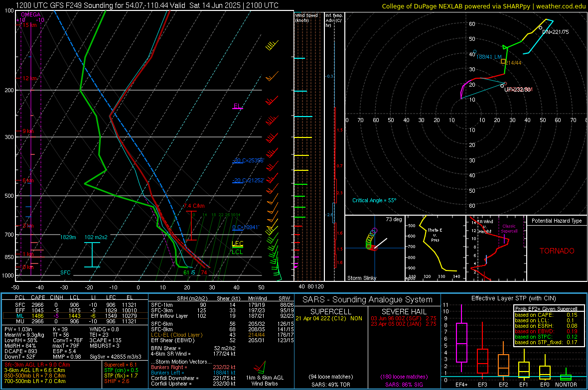Click the Supercell = 6.1 value

click(x=121, y=365)
